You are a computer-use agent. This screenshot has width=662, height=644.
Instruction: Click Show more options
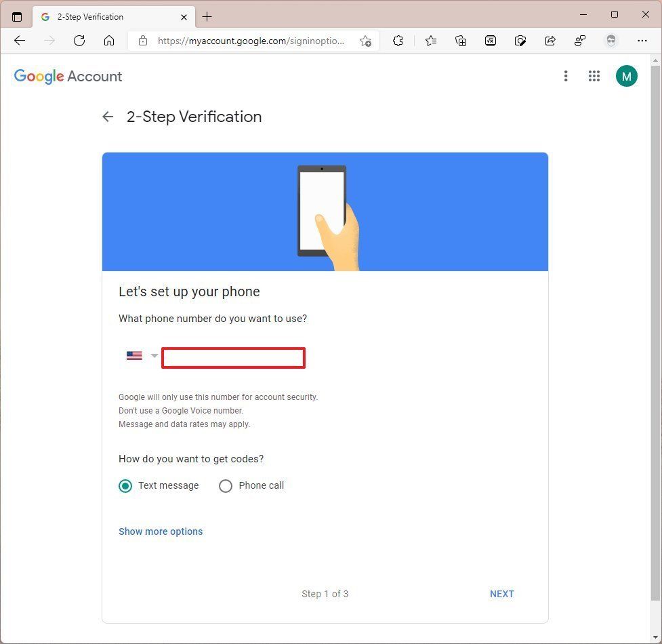coord(160,531)
